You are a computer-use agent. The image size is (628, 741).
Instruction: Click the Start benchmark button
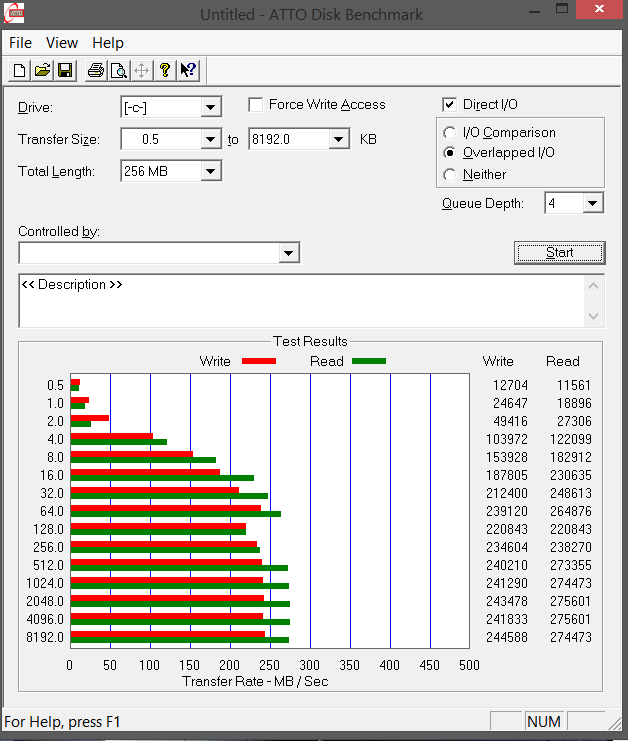pyautogui.click(x=559, y=253)
